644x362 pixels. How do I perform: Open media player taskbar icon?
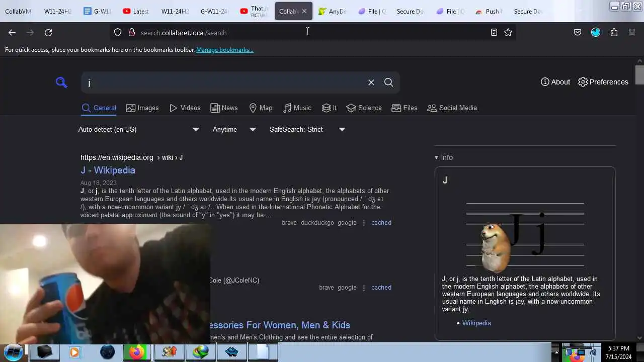[x=74, y=352]
